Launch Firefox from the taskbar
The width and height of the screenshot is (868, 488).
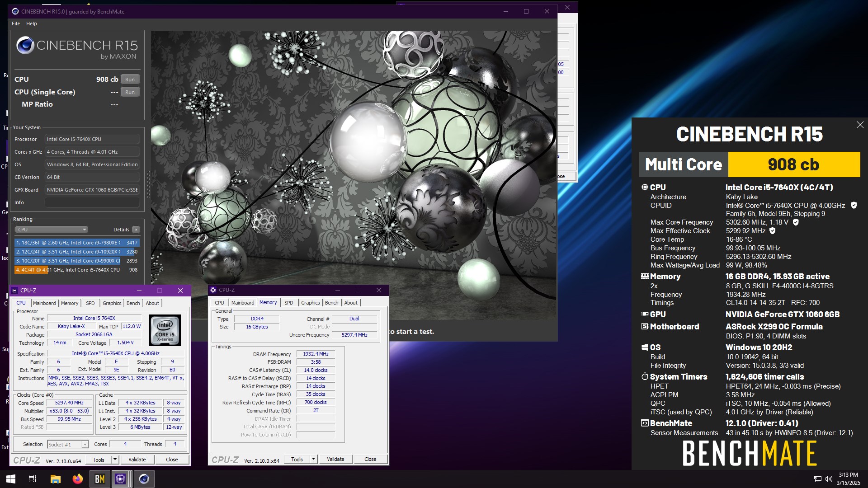pyautogui.click(x=78, y=479)
